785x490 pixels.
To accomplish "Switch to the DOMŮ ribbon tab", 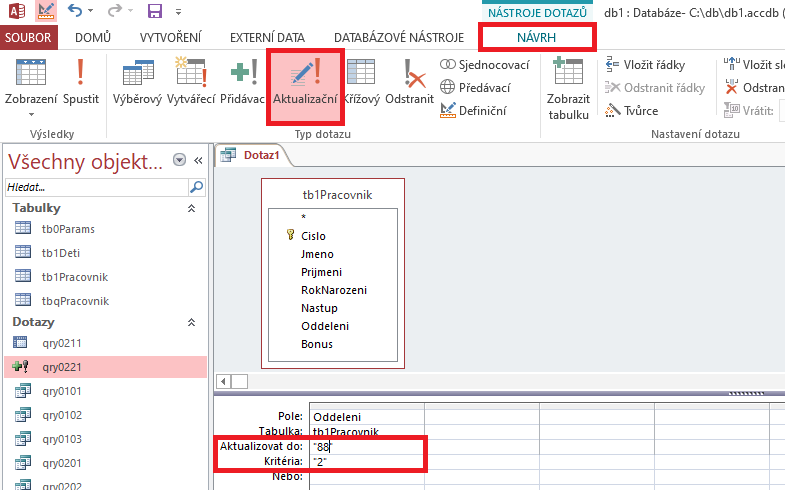I will tap(93, 38).
